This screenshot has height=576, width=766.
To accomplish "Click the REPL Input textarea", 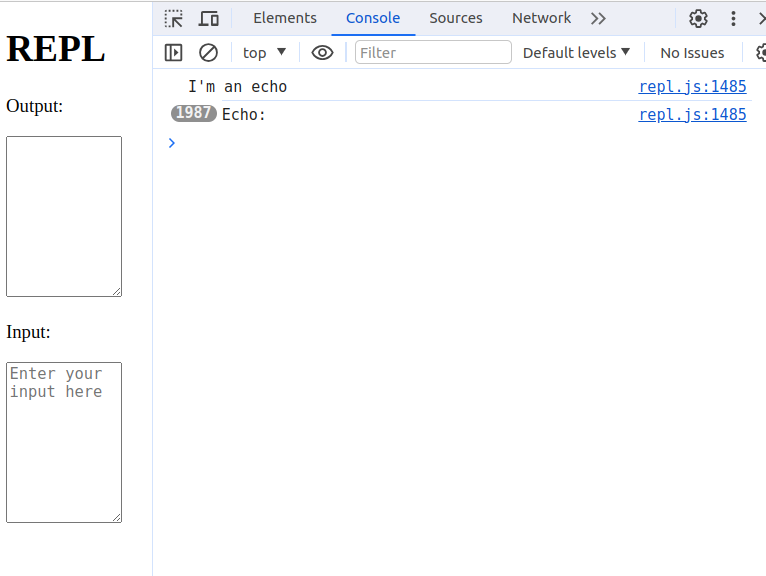I will 64,442.
